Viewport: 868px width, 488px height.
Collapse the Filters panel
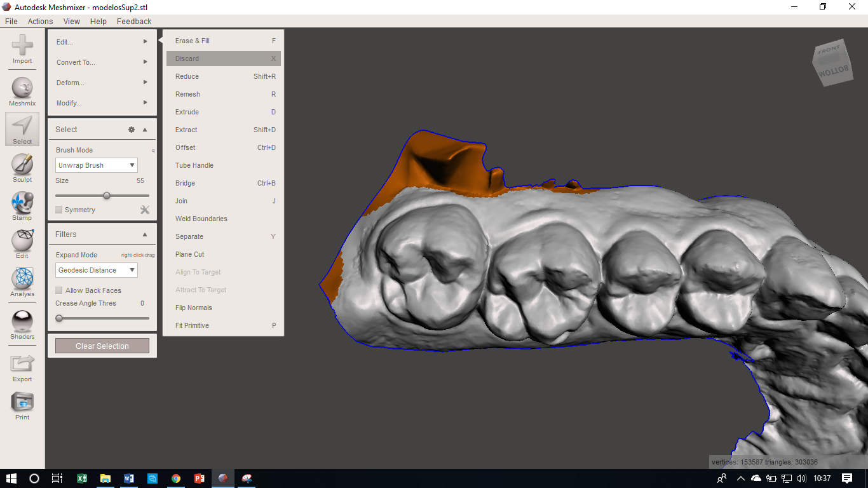(145, 234)
